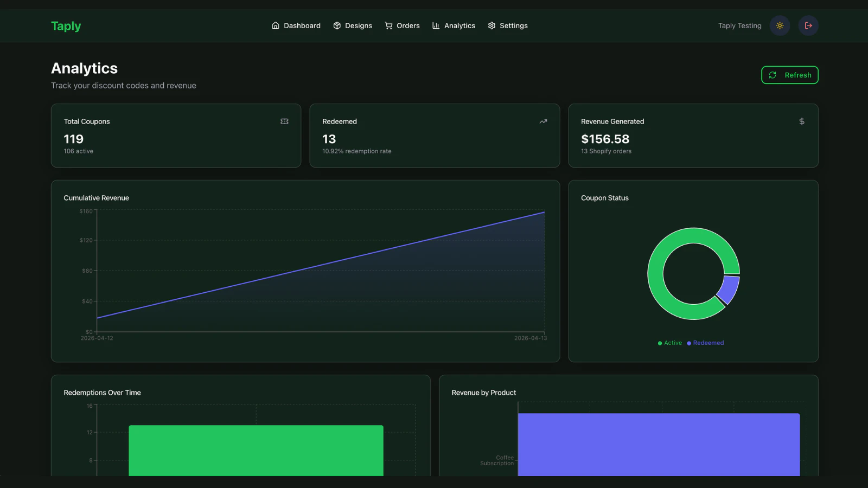Select the Analytics nav item
868x488 pixels.
coord(454,25)
